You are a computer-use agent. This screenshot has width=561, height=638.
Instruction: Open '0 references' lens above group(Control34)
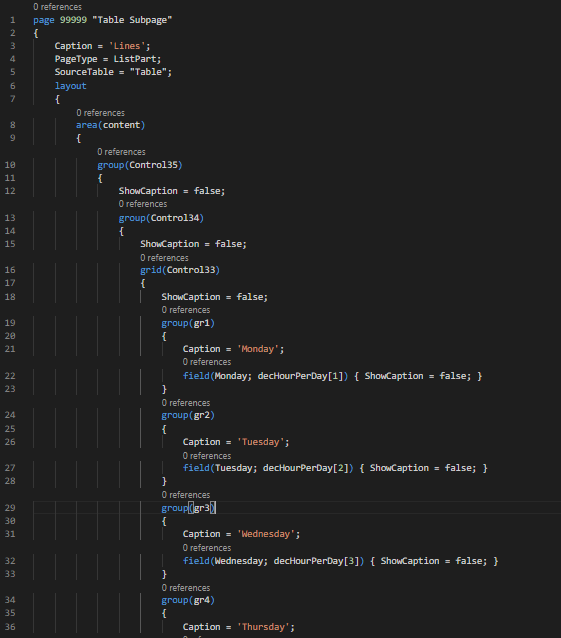click(x=143, y=204)
